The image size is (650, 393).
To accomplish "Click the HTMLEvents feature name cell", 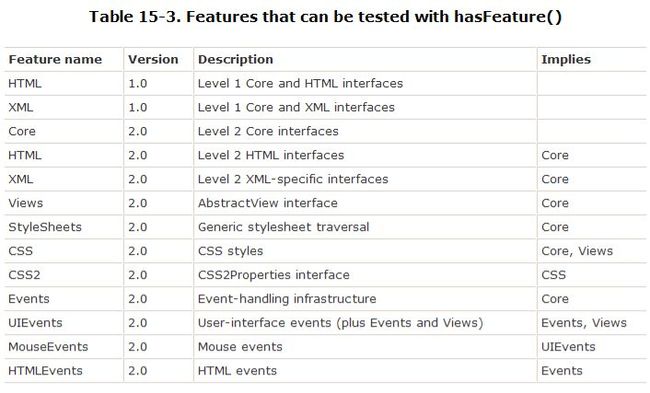I will pos(45,371).
